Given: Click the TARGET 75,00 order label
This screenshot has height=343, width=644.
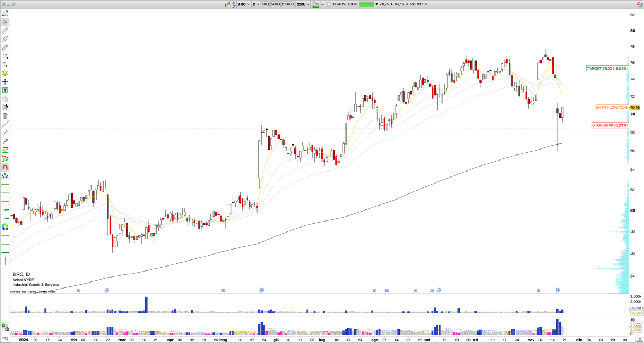Looking at the screenshot, I should tap(607, 68).
